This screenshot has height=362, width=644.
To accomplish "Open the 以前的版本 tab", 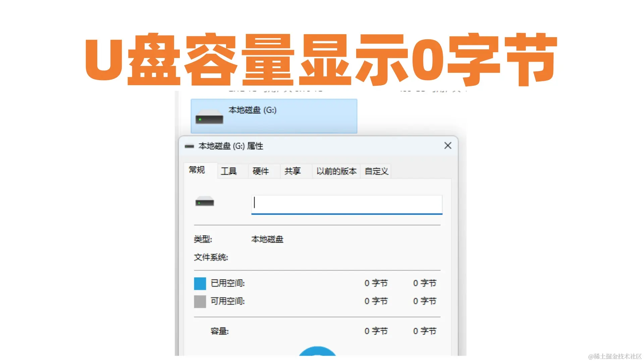I will [x=336, y=171].
